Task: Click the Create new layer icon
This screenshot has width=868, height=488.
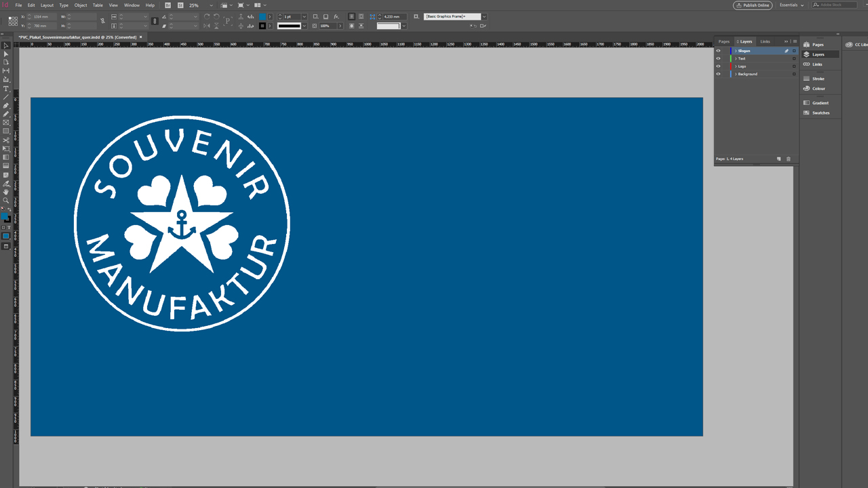Action: click(x=778, y=159)
